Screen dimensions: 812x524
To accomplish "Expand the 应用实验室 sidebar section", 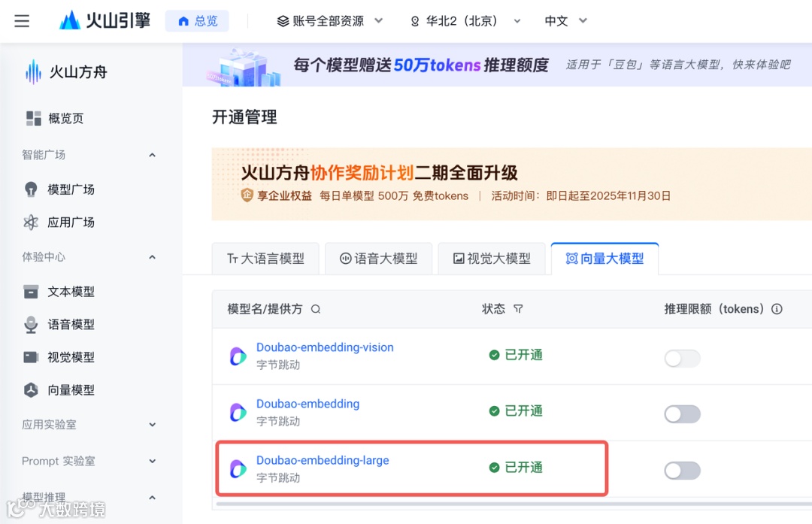I will (152, 425).
